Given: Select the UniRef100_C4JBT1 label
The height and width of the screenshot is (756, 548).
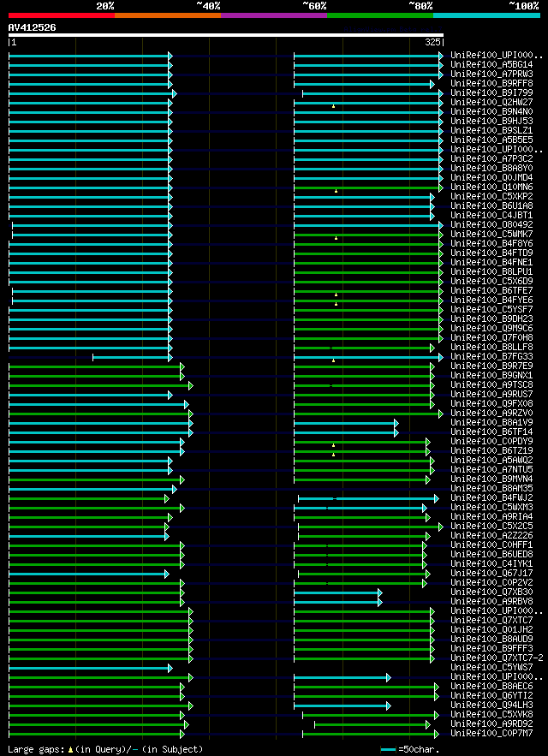Looking at the screenshot, I should coord(491,216).
